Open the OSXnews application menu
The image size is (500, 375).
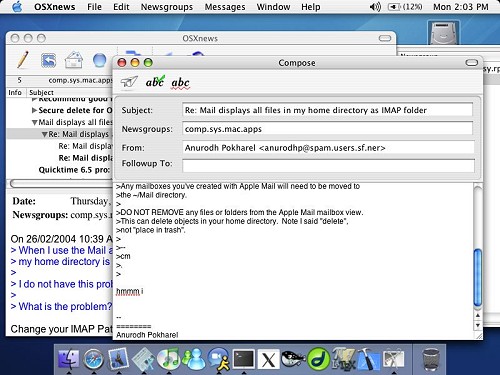pos(55,7)
